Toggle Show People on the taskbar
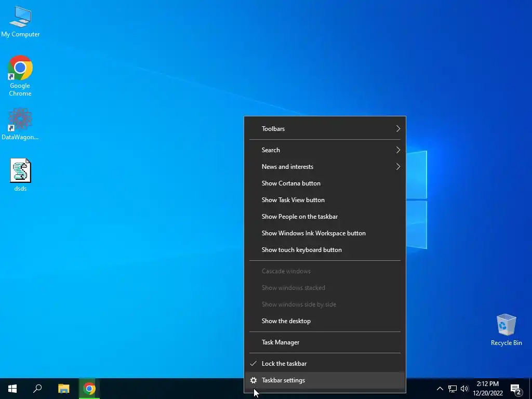532x399 pixels. tap(325, 217)
